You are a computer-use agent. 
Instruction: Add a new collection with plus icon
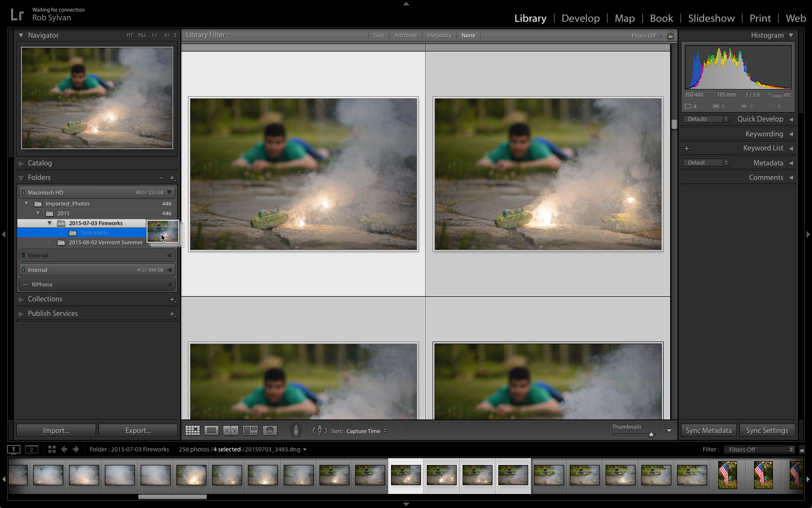173,299
